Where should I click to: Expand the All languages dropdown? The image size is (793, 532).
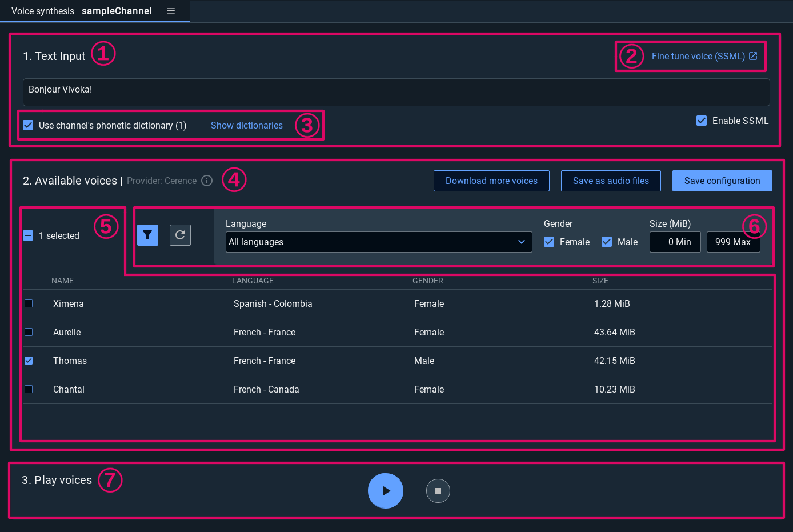tap(378, 242)
